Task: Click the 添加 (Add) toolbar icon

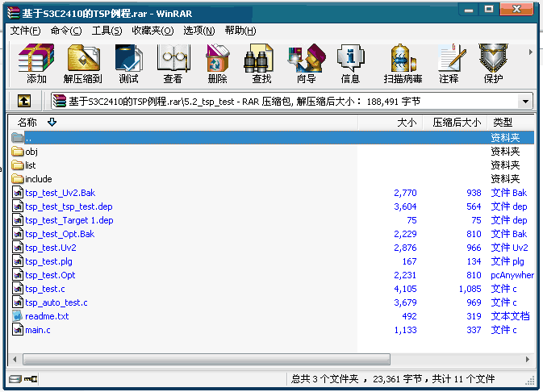Action: 36,64
